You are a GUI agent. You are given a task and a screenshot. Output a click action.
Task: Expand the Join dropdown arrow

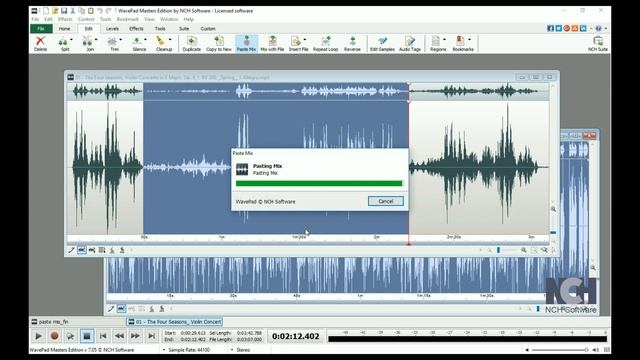click(96, 40)
